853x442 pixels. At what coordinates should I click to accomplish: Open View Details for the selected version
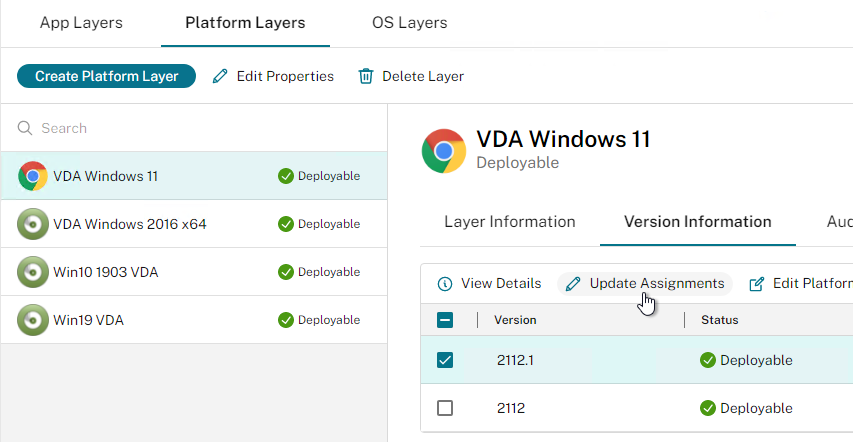pyautogui.click(x=490, y=284)
